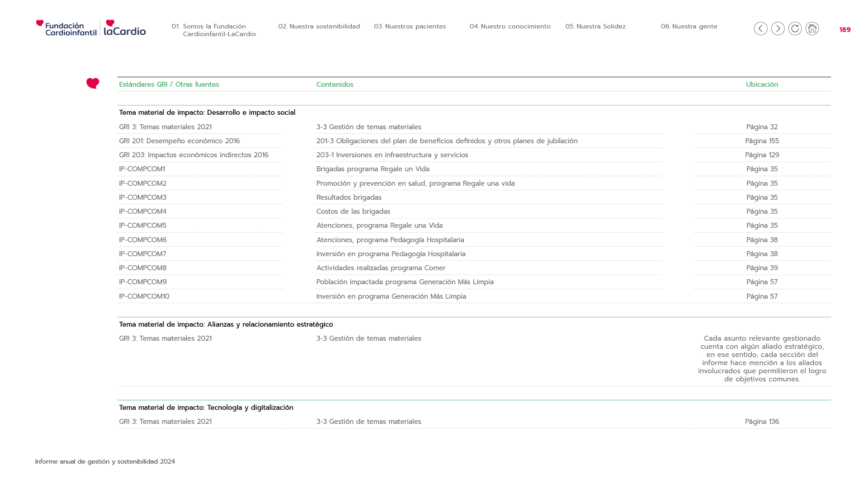Click 'Inversión en programa Pedagogía Hospitalaria'

(x=391, y=254)
